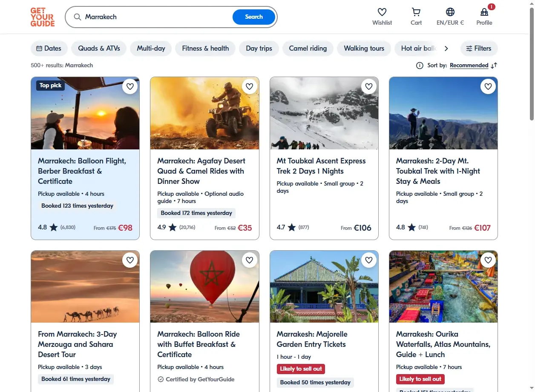This screenshot has height=392, width=535.
Task: Select the Multi-day category chip
Action: (151, 49)
